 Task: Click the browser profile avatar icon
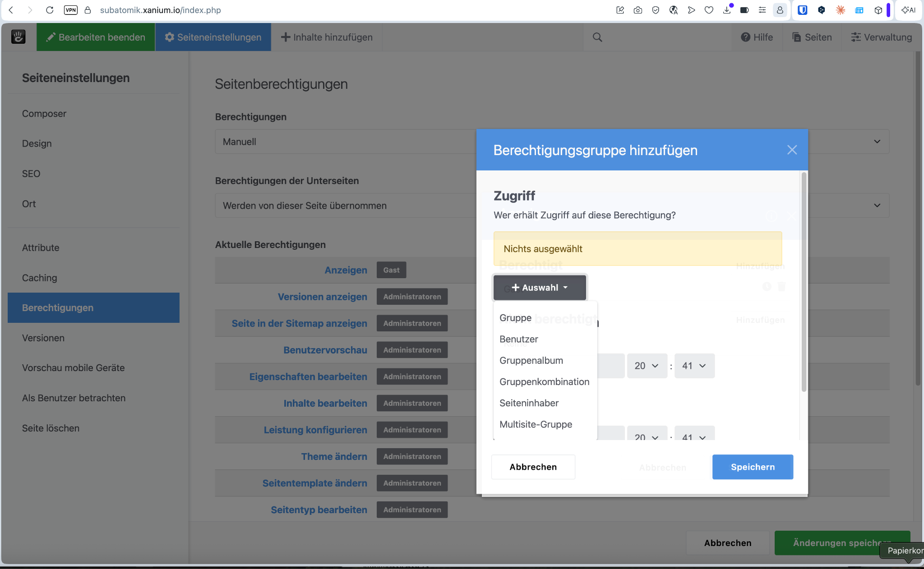(x=780, y=10)
